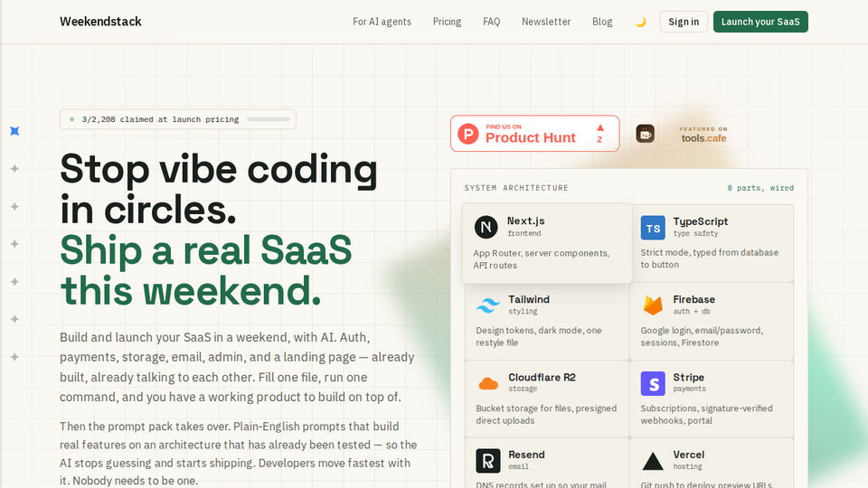868x488 pixels.
Task: Click the Resend R icon
Action: [488, 461]
